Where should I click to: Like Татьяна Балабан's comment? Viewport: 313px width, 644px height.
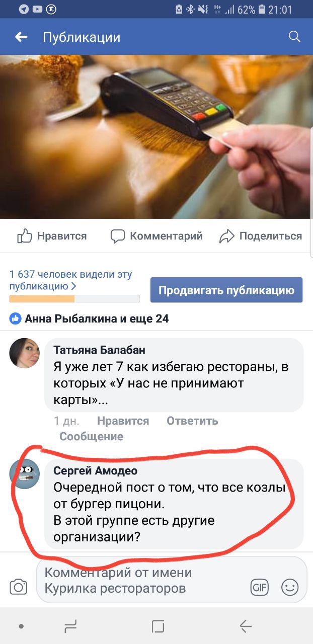(x=123, y=421)
